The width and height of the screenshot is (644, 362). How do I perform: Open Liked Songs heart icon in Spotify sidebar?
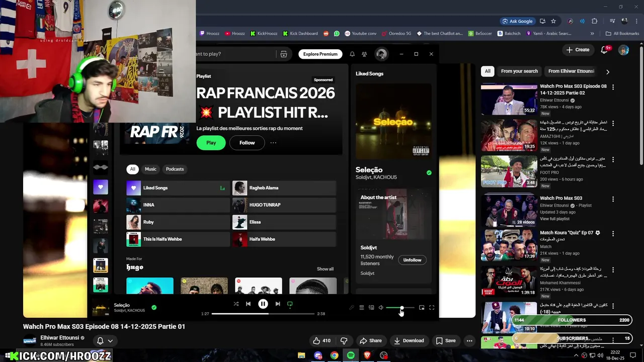(x=101, y=187)
